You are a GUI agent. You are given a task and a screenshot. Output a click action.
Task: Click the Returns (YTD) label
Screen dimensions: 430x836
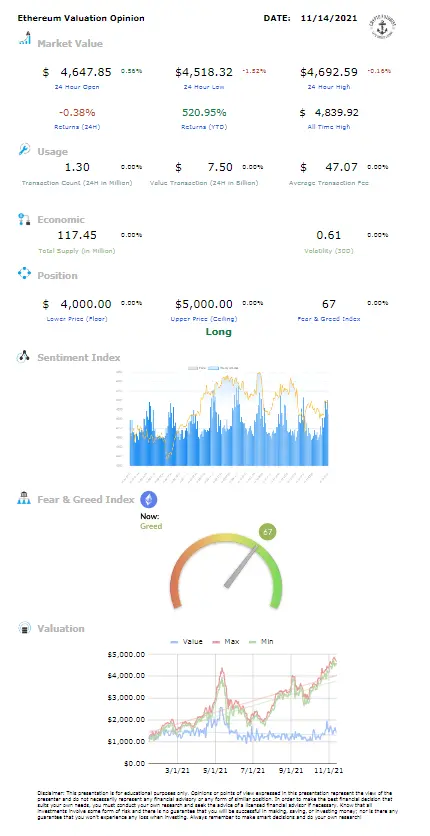coord(204,127)
